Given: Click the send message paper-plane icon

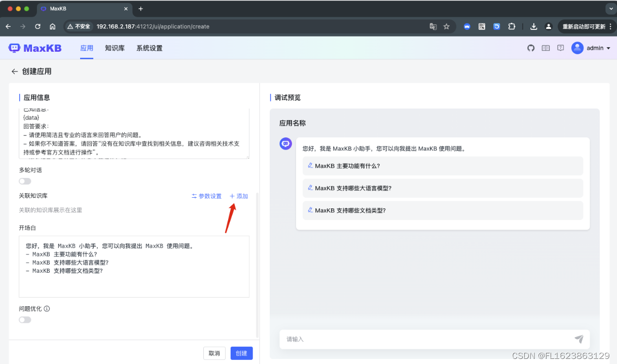Looking at the screenshot, I should [579, 339].
